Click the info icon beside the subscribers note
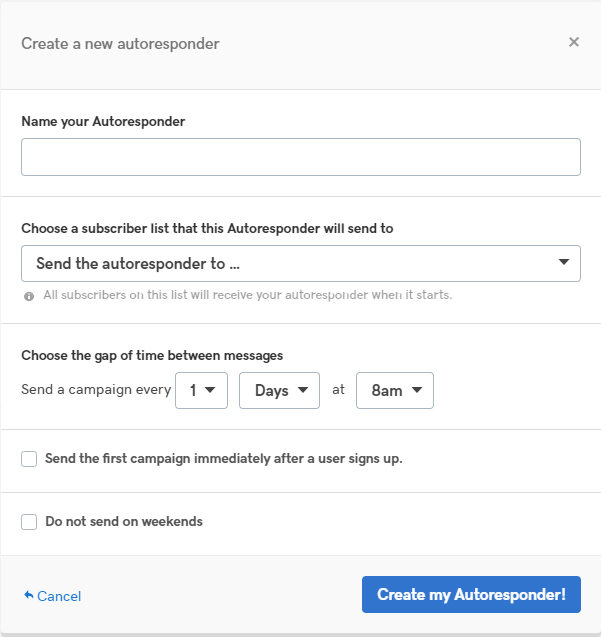This screenshot has width=601, height=637. pos(29,296)
